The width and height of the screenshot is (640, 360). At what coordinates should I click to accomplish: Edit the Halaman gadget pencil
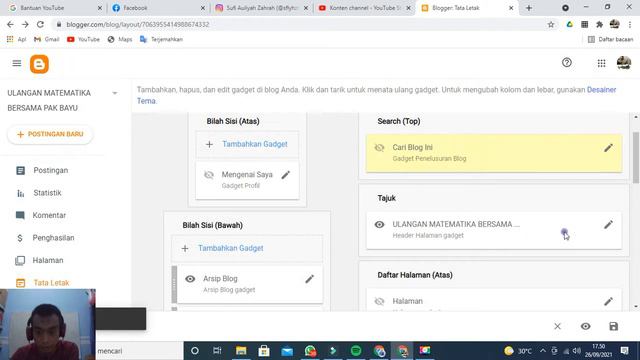[608, 301]
